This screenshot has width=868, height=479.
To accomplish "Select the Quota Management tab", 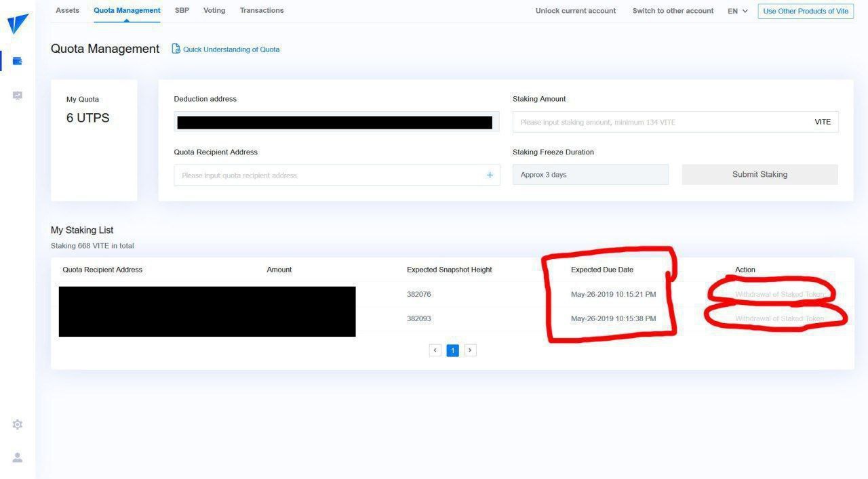I will click(x=127, y=10).
